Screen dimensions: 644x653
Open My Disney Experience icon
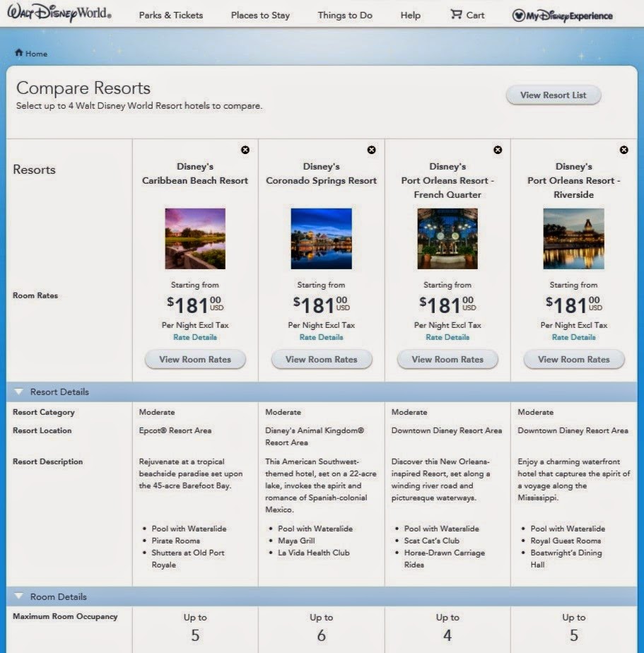[x=519, y=16]
